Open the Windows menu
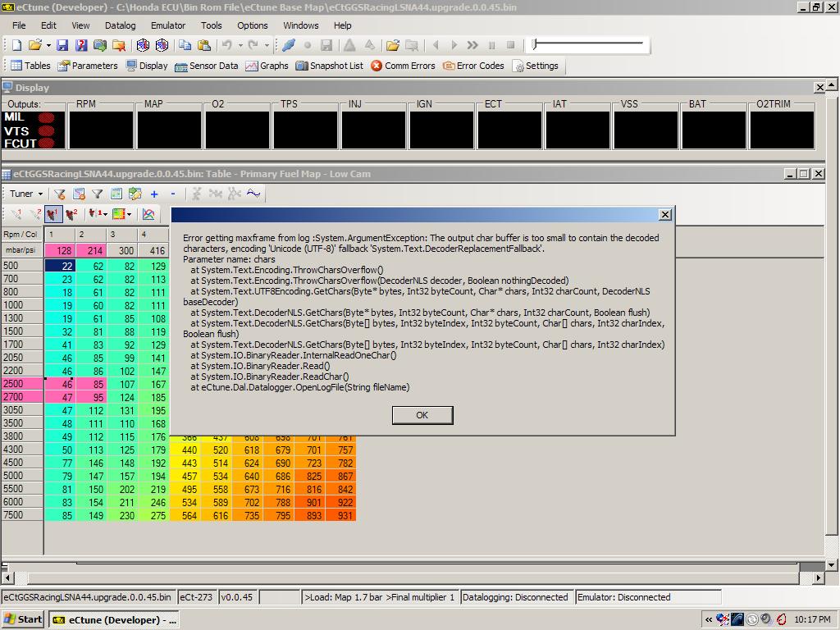Image resolution: width=840 pixels, height=630 pixels. [x=300, y=25]
